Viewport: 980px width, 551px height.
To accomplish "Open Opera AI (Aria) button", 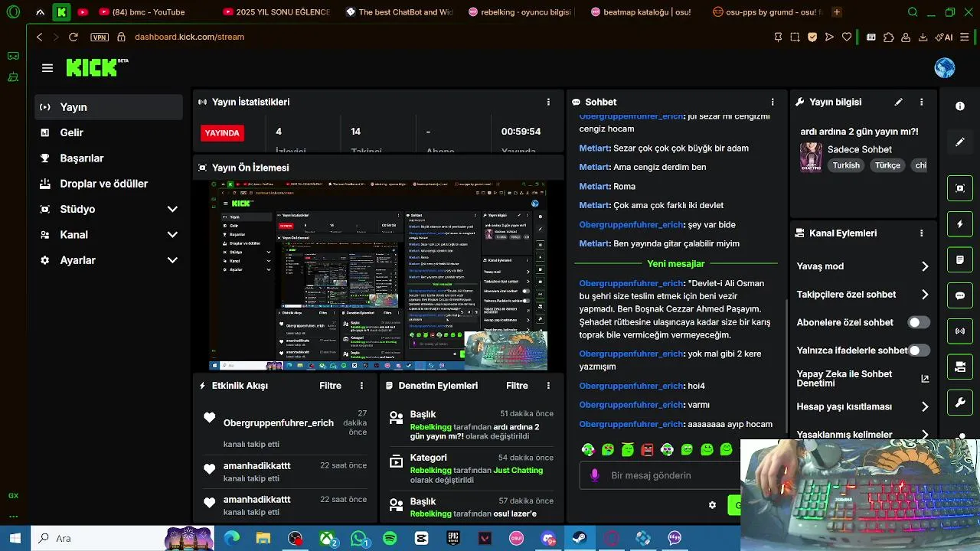I will (942, 37).
